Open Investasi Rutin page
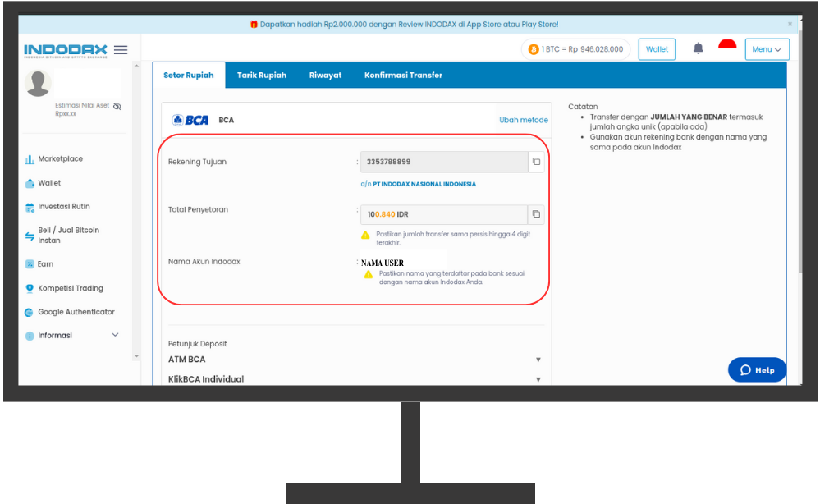820x504 pixels. pos(64,207)
